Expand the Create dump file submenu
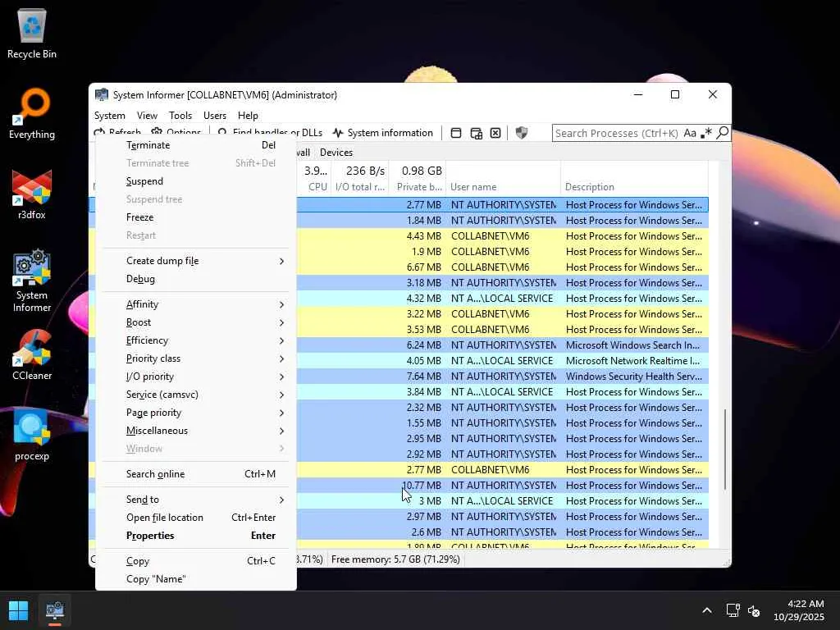Screen dimensions: 840x630 click(196, 260)
